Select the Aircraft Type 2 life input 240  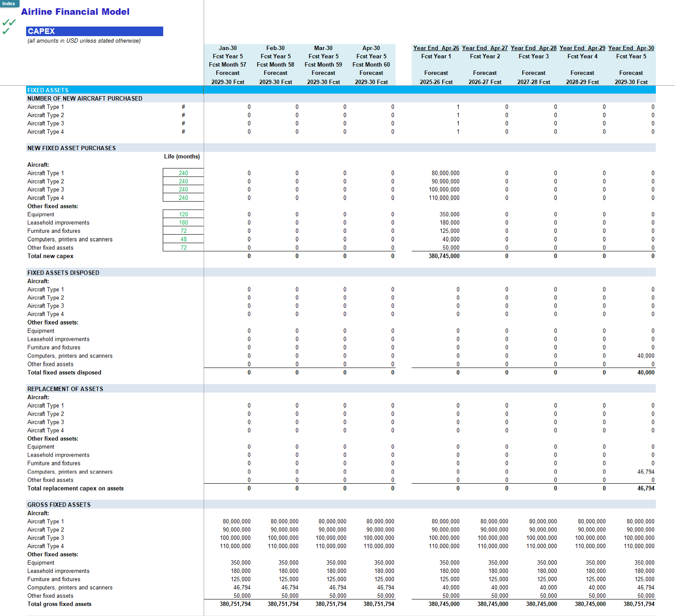(x=183, y=181)
